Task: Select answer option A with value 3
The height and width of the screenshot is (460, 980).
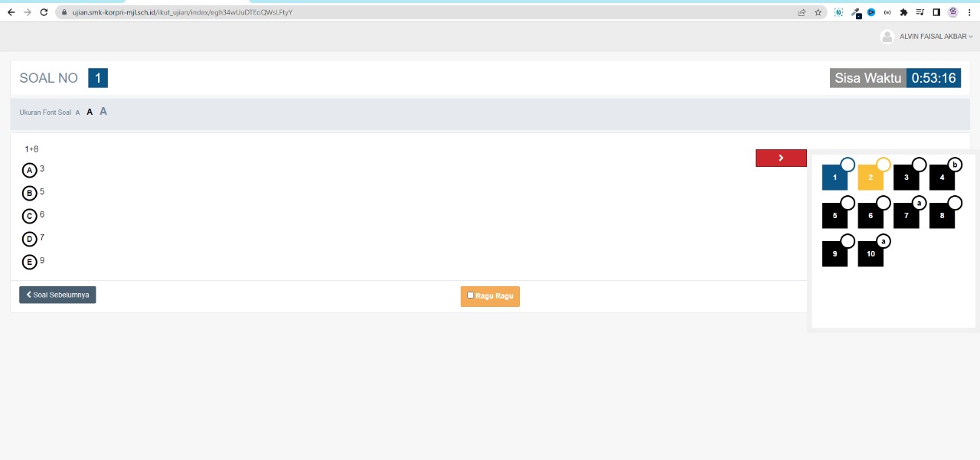Action: click(30, 171)
